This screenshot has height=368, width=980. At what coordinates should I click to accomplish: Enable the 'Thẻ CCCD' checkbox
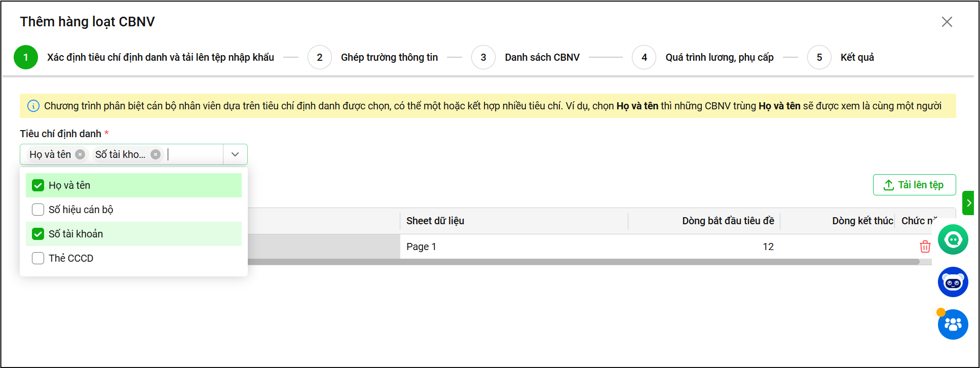(x=38, y=258)
